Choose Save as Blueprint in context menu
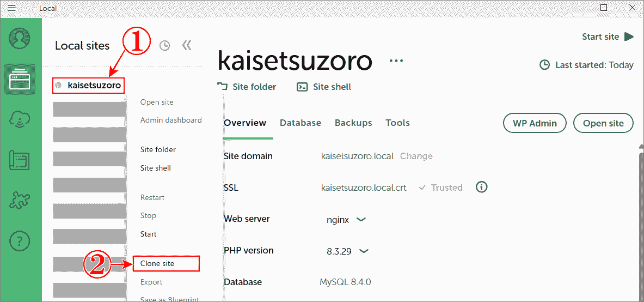Screen dimensions: 644x302 coord(170,299)
